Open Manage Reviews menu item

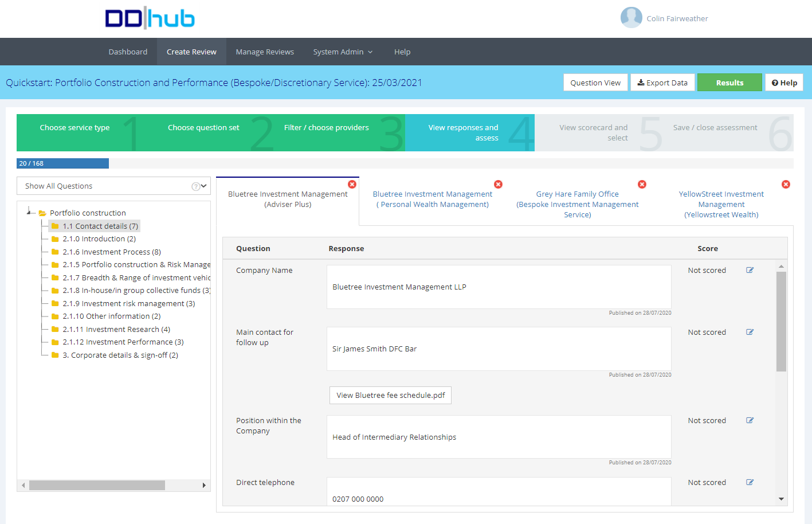pos(265,52)
